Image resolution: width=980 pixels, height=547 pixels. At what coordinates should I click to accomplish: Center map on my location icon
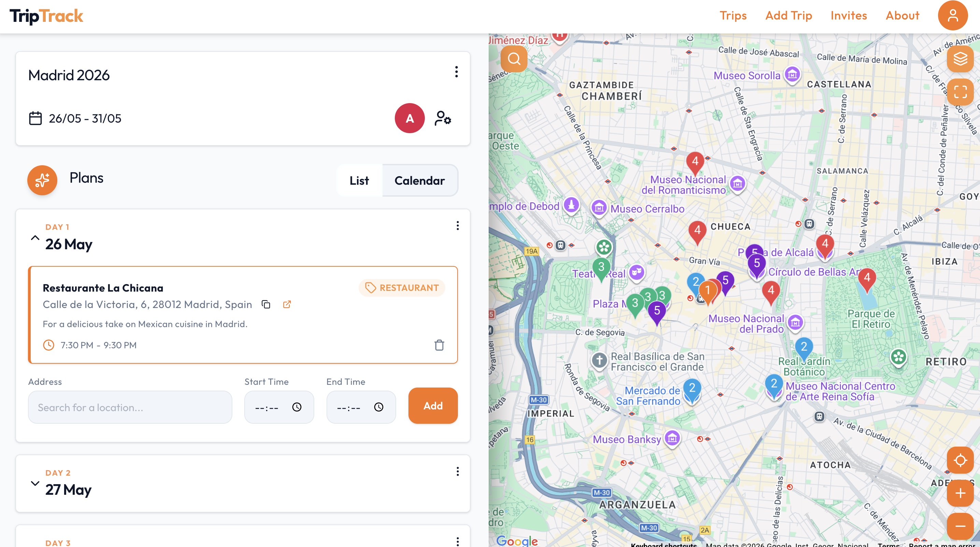click(960, 460)
